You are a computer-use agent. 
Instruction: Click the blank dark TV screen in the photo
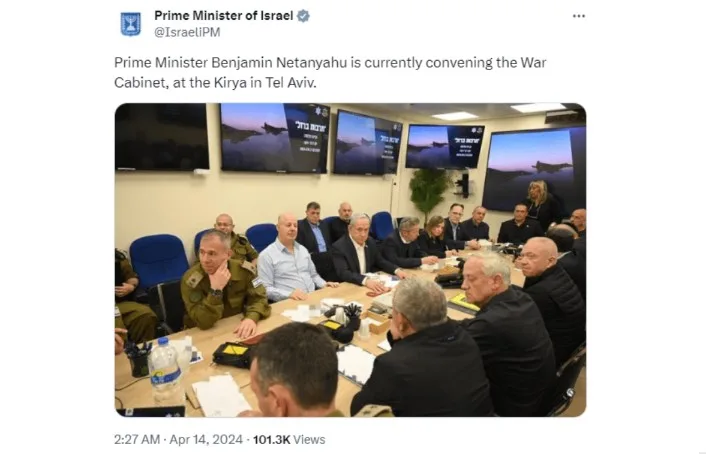coord(162,137)
